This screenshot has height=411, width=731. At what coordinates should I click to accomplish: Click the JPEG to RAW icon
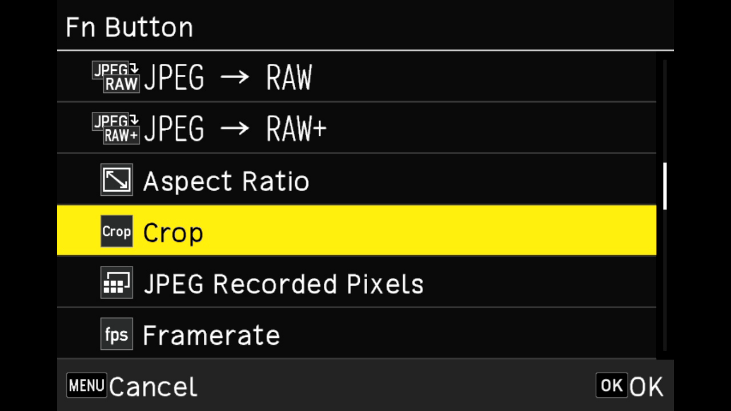pyautogui.click(x=116, y=77)
